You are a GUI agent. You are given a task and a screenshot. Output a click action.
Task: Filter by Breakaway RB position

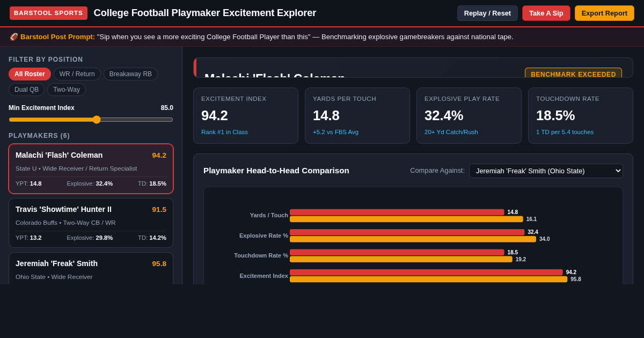(x=130, y=74)
